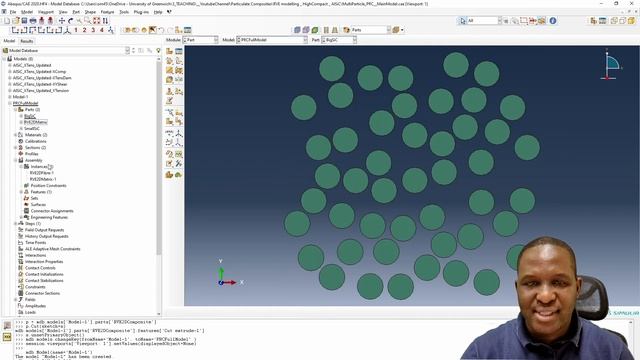Switch to the Results tab
Viewport: 640px width, 360px height.
[x=27, y=41]
